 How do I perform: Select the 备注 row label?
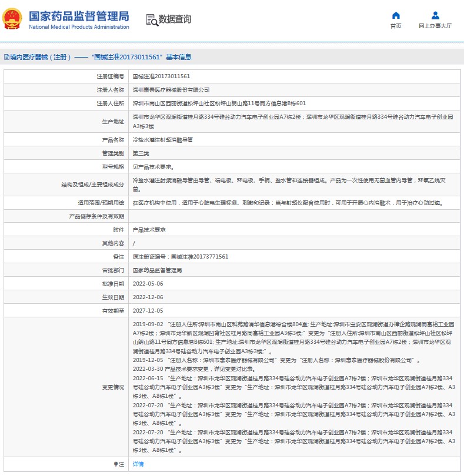click(x=119, y=257)
